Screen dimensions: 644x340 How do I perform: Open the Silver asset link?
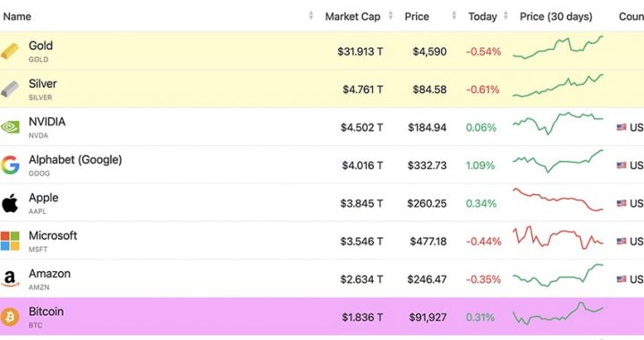[x=43, y=84]
